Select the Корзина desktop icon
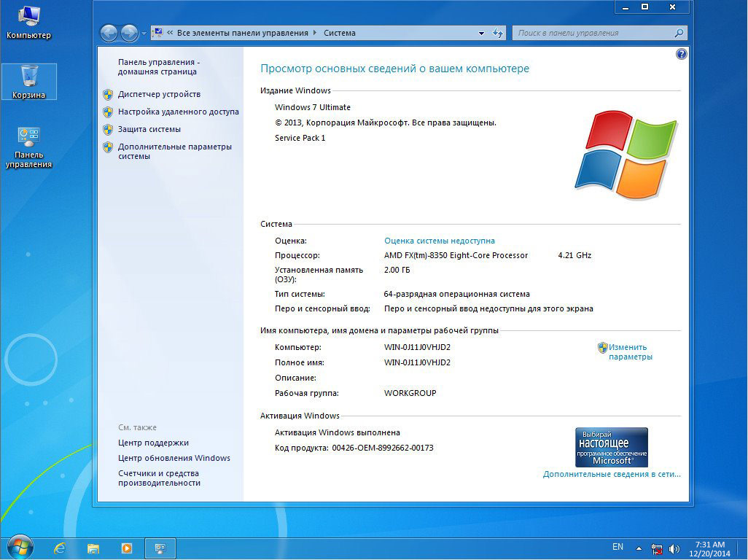 click(29, 82)
